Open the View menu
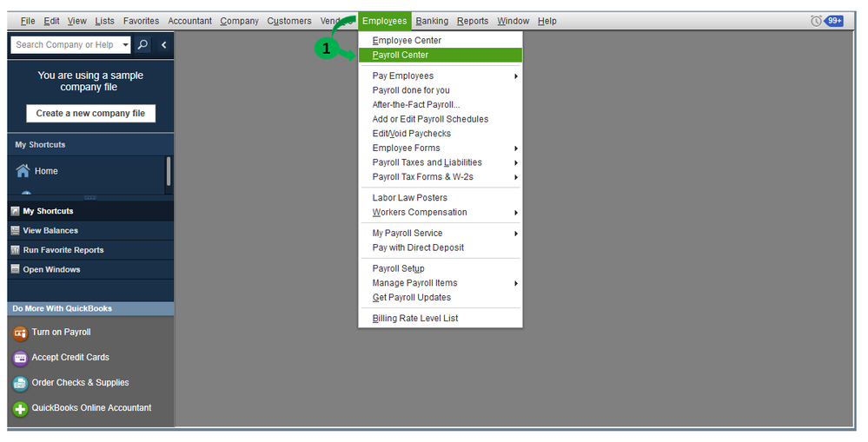Image resolution: width=868 pixels, height=442 pixels. [x=77, y=21]
